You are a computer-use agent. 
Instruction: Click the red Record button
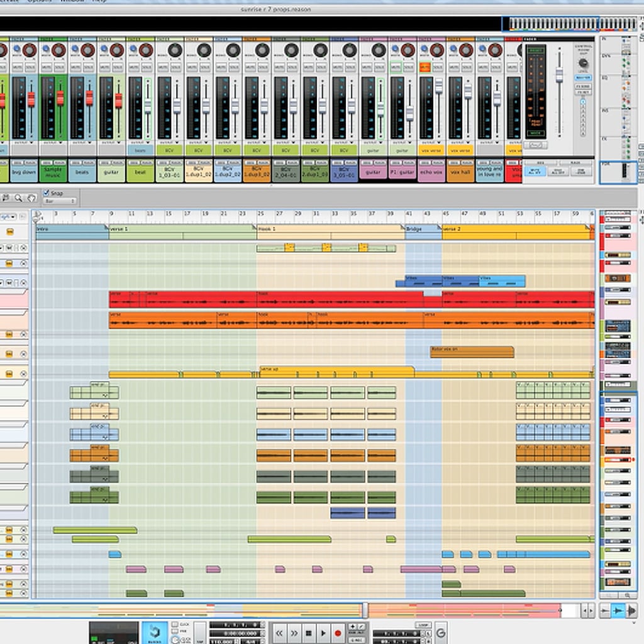click(x=338, y=633)
